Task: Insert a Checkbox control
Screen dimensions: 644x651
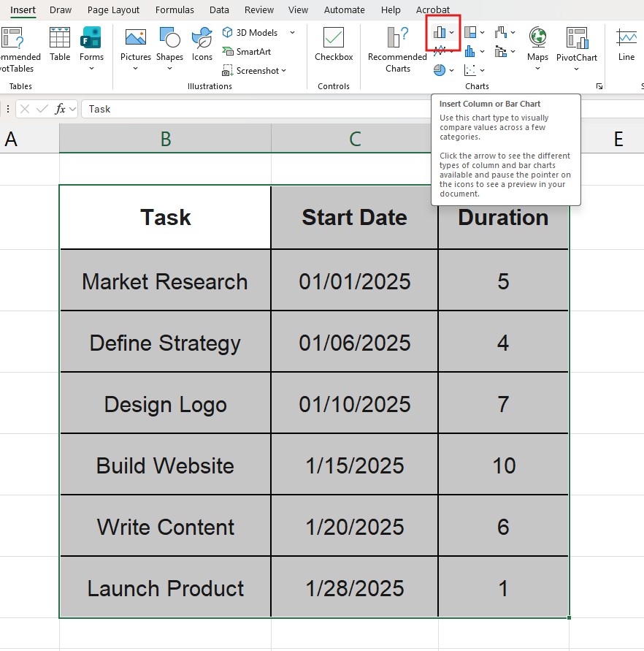Action: point(334,45)
